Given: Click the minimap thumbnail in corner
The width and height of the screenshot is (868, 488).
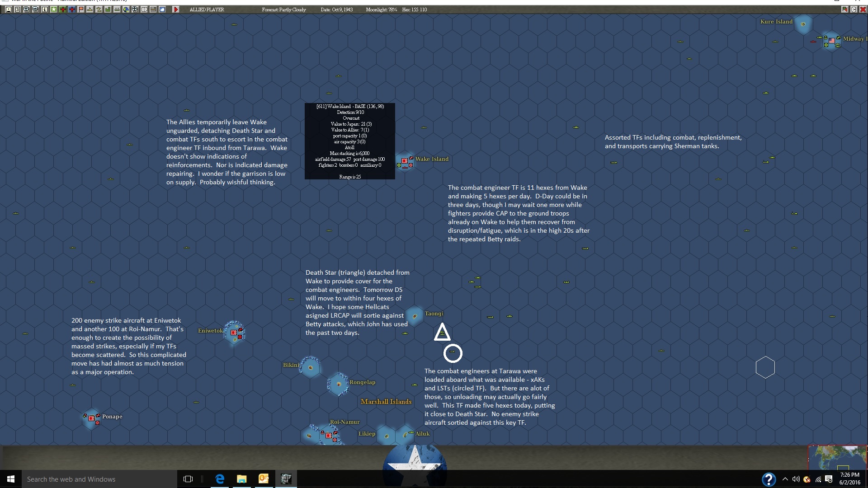Looking at the screenshot, I should [837, 457].
